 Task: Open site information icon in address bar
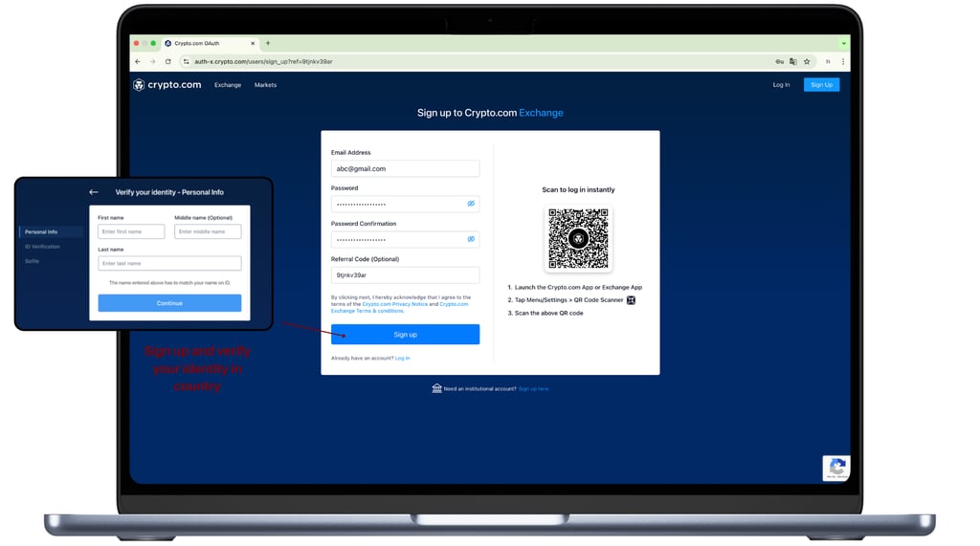187,62
